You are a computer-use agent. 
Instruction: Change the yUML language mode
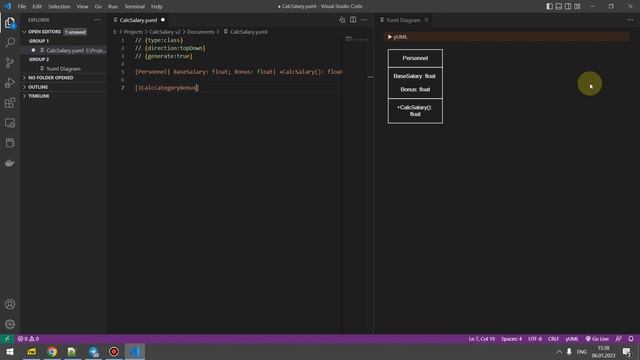(x=572, y=339)
